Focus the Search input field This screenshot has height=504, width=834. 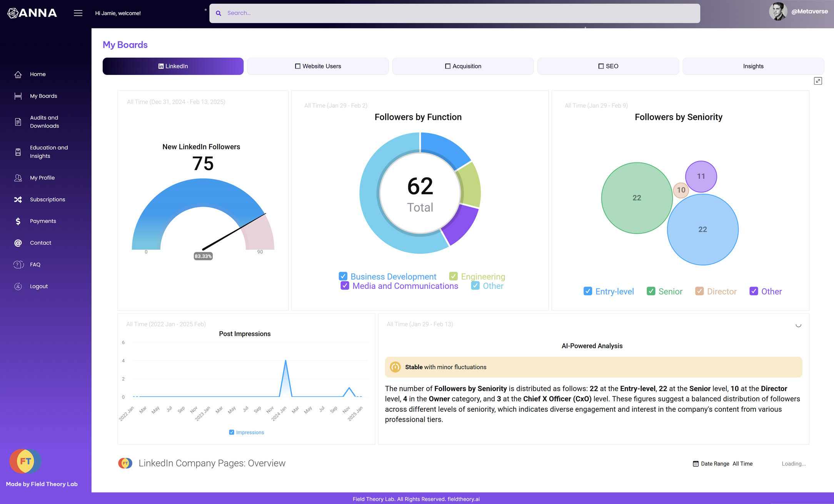click(x=455, y=13)
